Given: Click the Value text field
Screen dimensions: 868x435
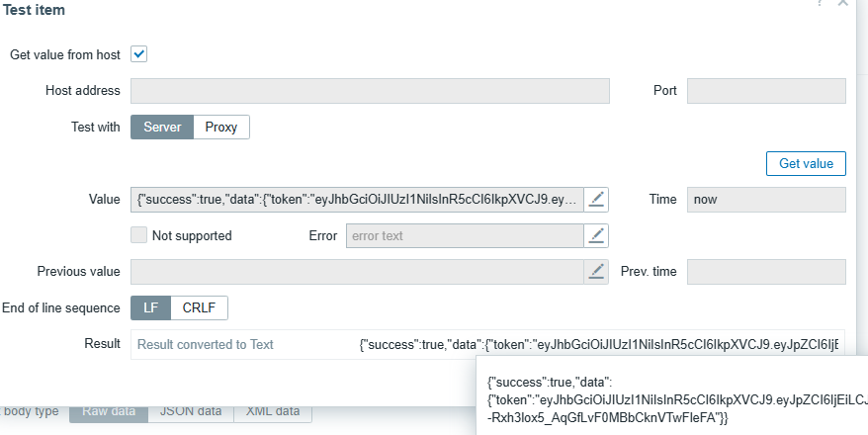Looking at the screenshot, I should click(357, 199).
